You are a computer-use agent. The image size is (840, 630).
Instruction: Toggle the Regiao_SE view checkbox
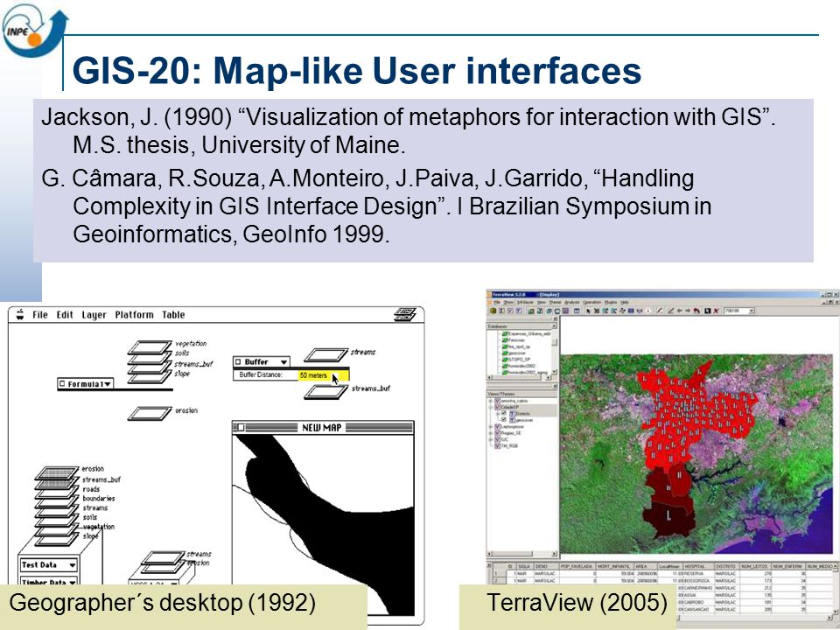[x=497, y=433]
